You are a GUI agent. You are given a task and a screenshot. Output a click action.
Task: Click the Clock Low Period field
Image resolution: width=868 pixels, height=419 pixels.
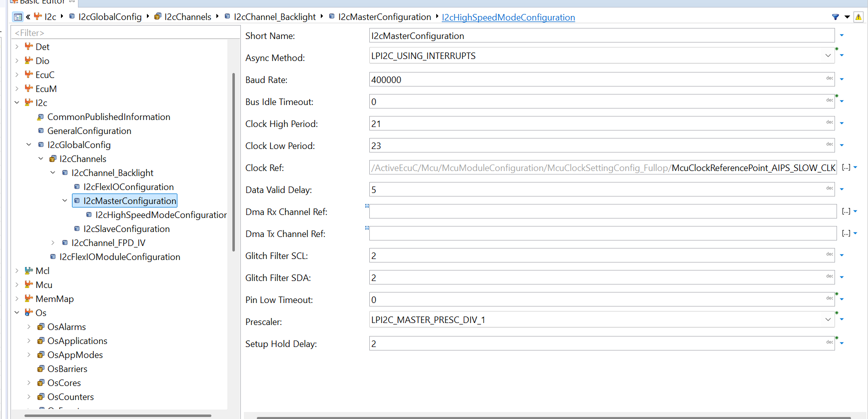point(602,145)
